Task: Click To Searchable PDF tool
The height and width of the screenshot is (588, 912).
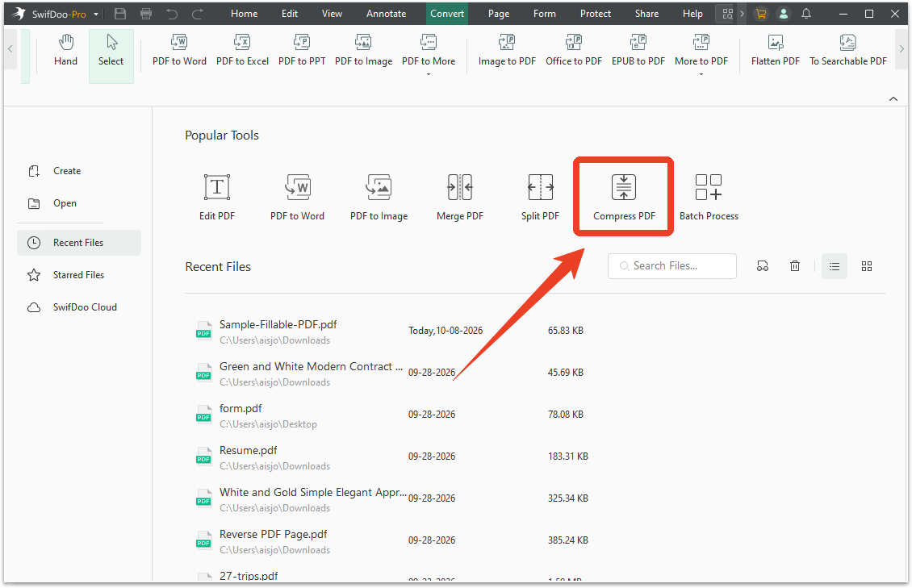Action: [848, 51]
